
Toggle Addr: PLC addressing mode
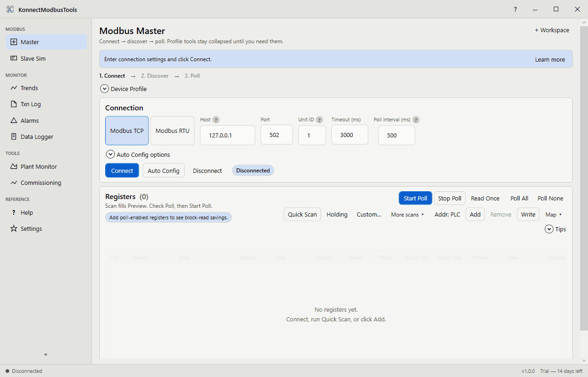(447, 214)
